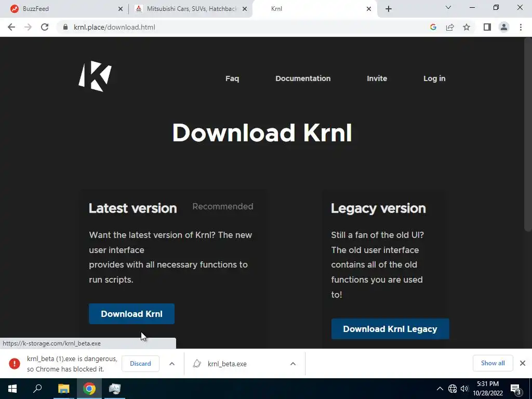Click Chrome icon in taskbar
532x399 pixels.
point(89,389)
